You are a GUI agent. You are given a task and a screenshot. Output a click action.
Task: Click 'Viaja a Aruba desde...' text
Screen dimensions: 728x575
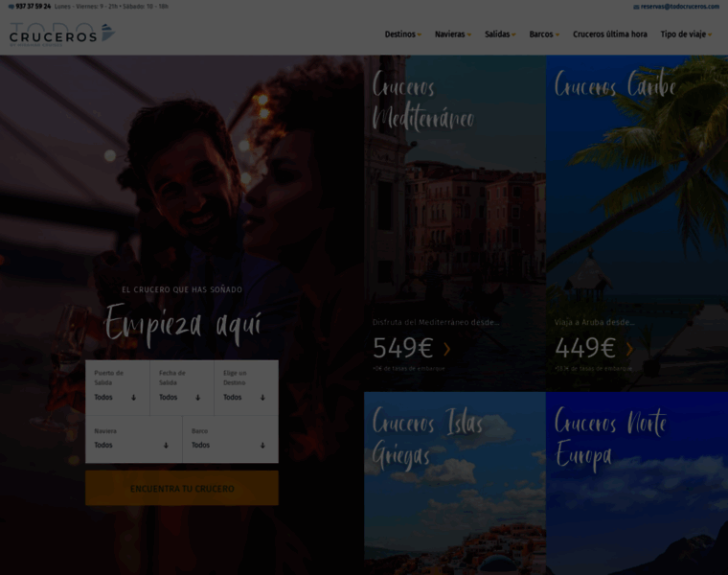(x=594, y=322)
